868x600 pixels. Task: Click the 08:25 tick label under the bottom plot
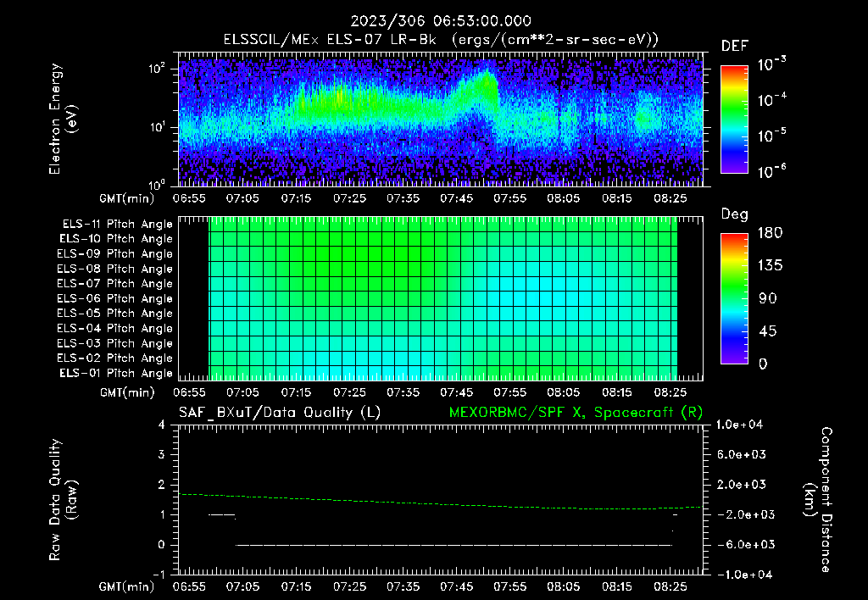(670, 586)
